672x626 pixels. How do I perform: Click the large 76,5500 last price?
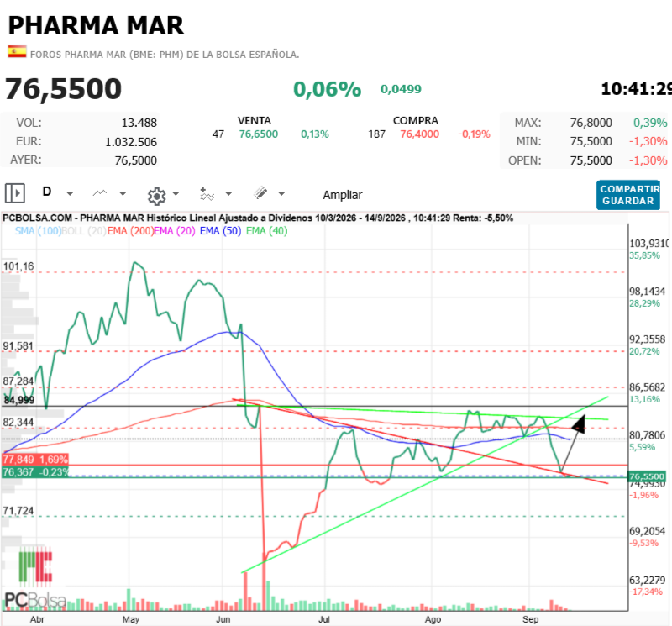(x=64, y=89)
